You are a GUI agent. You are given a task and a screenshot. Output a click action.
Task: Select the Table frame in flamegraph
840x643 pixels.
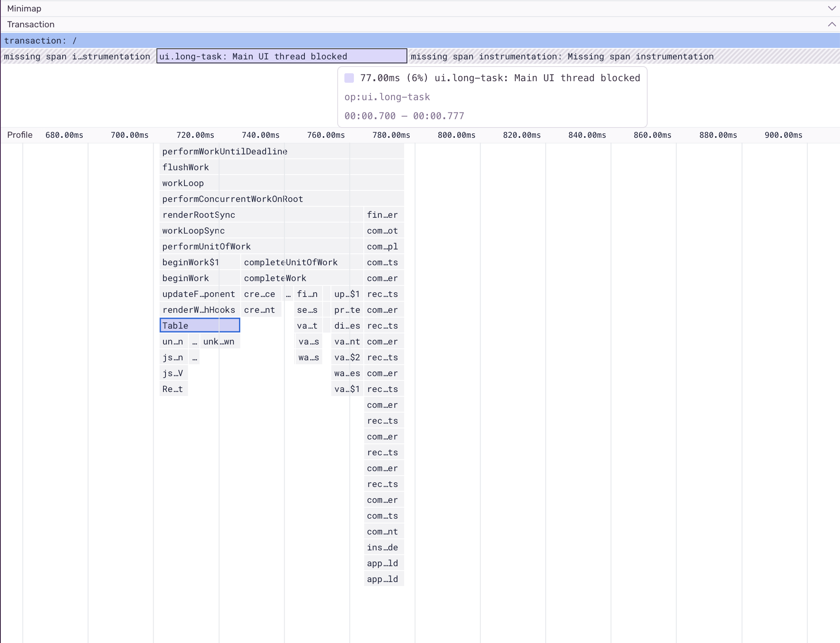click(200, 325)
